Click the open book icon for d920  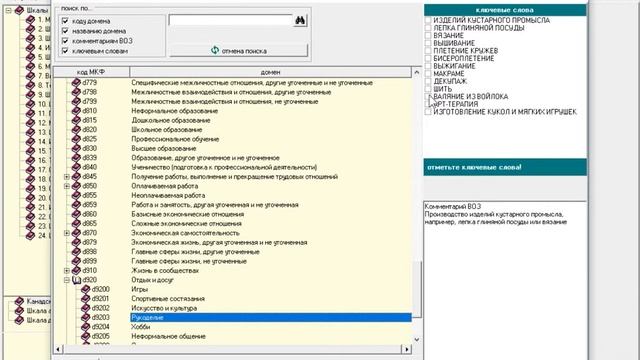coord(76,280)
